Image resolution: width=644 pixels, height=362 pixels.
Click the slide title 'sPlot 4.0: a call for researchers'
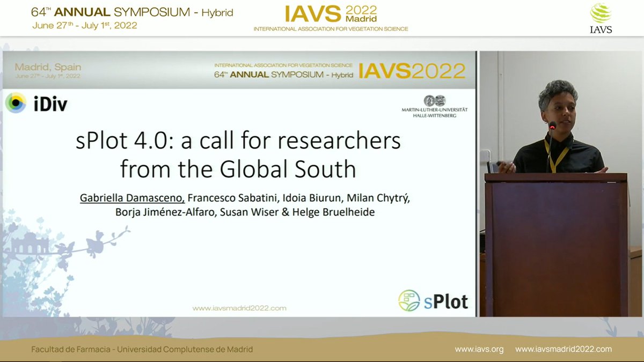click(238, 141)
